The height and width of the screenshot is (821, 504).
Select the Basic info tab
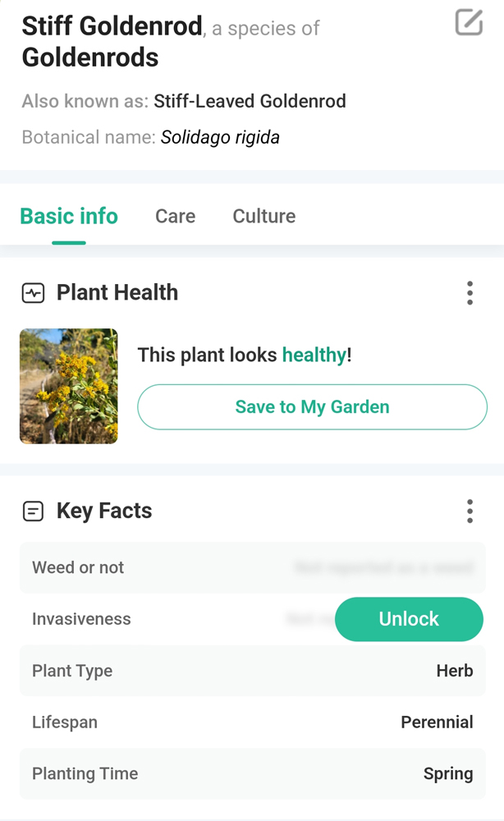tap(68, 216)
